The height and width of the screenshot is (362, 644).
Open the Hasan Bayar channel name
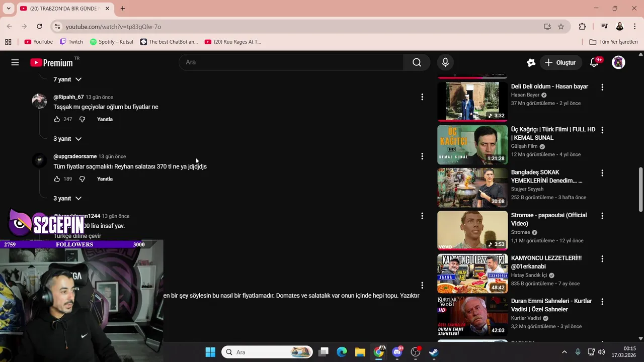tap(525, 95)
